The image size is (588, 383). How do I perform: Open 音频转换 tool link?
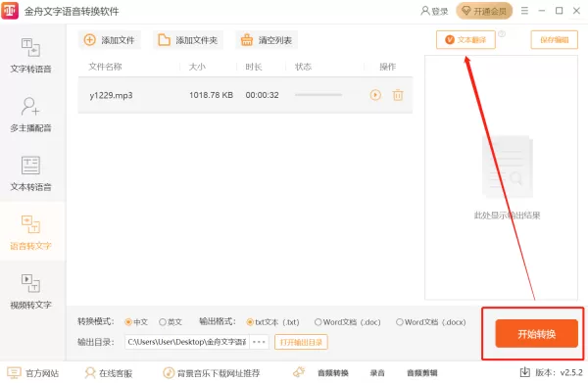(333, 373)
